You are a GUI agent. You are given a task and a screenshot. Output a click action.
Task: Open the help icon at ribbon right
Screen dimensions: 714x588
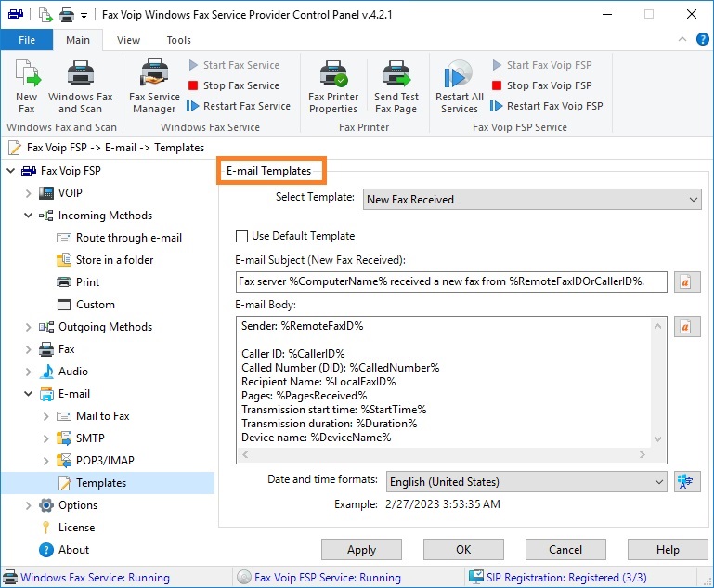[702, 40]
